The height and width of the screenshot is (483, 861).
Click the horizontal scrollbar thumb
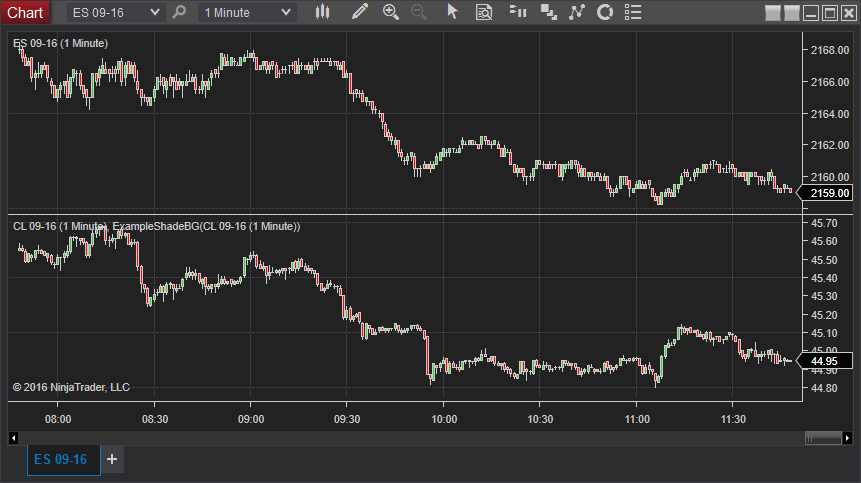823,438
